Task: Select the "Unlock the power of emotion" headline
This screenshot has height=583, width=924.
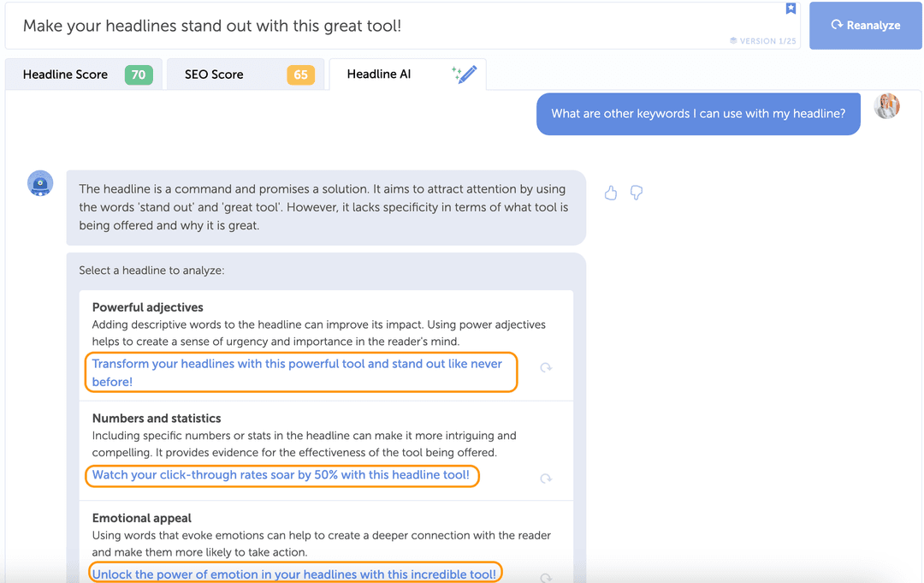Action: 295,574
